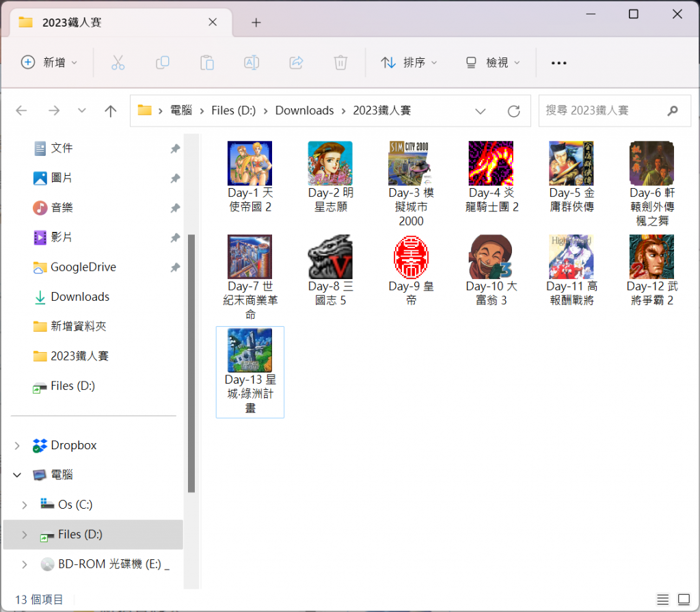Viewport: 700px width, 612px height.
Task: Click the search magnifier icon
Action: point(673,110)
